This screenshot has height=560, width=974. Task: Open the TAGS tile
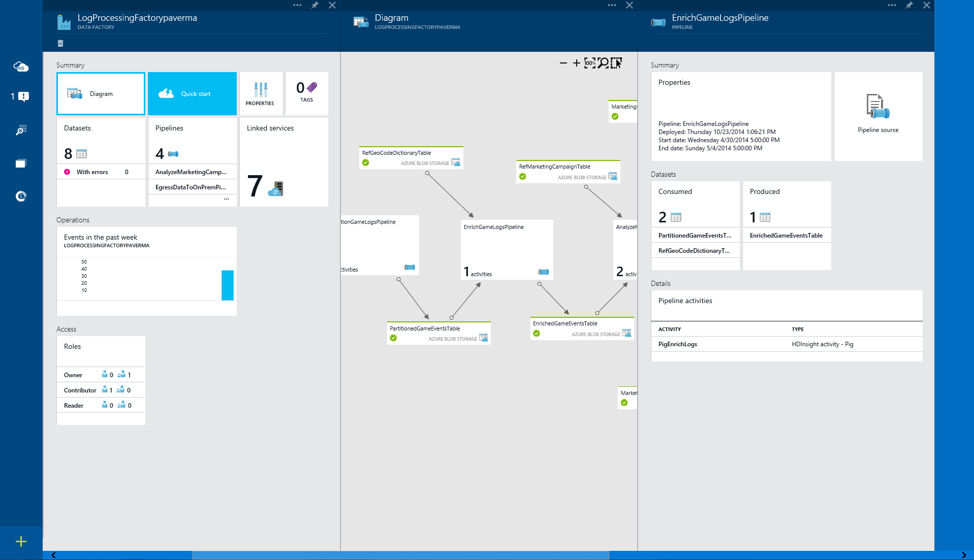[x=306, y=93]
